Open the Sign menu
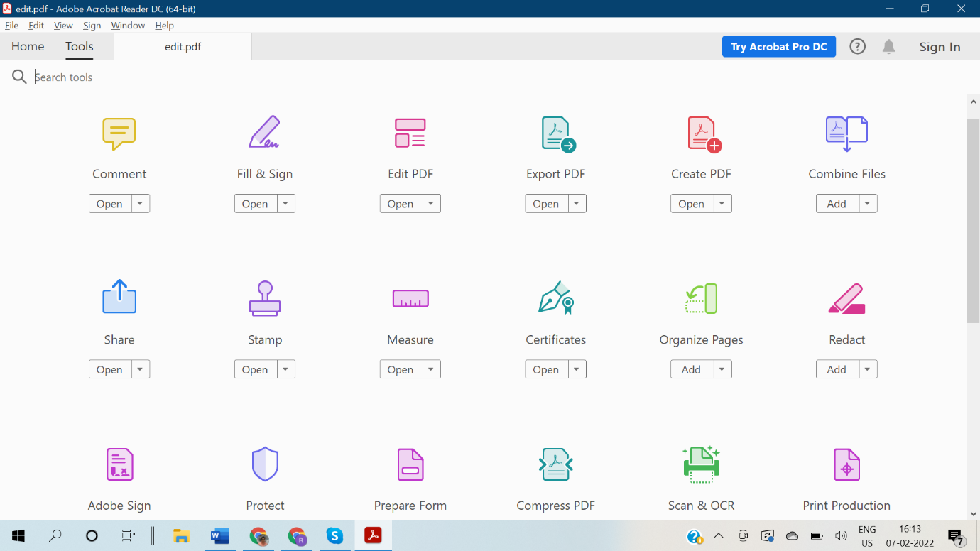Screen dimensions: 980x551 92,25
